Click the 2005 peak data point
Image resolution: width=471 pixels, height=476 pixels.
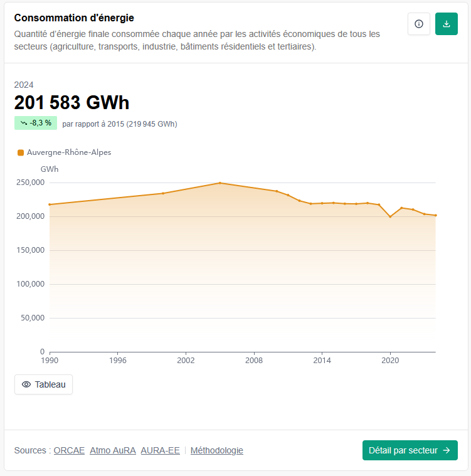tap(220, 183)
